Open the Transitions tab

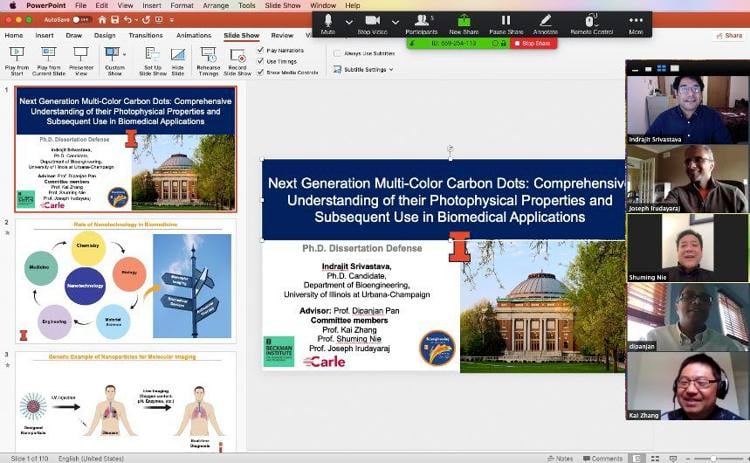145,35
